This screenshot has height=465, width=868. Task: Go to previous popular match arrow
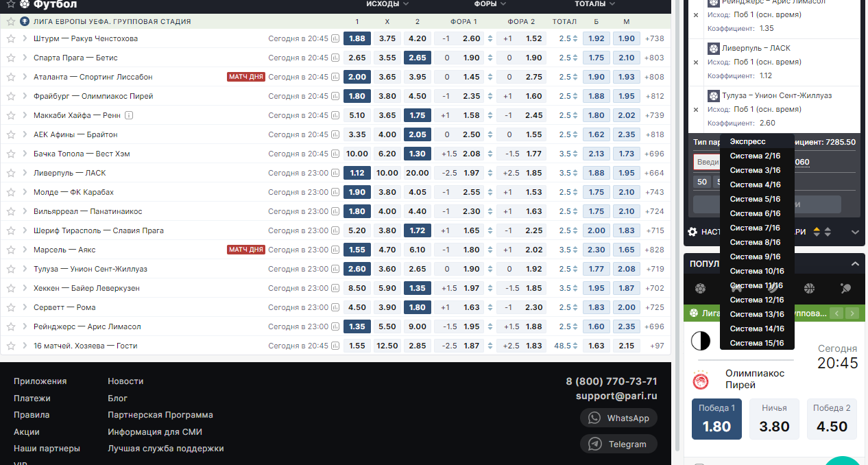pyautogui.click(x=836, y=313)
